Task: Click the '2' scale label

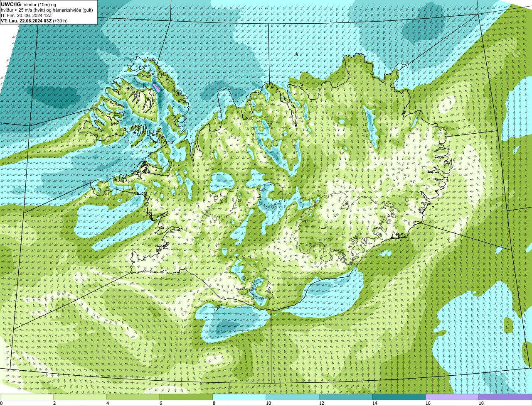Action: 54,403
